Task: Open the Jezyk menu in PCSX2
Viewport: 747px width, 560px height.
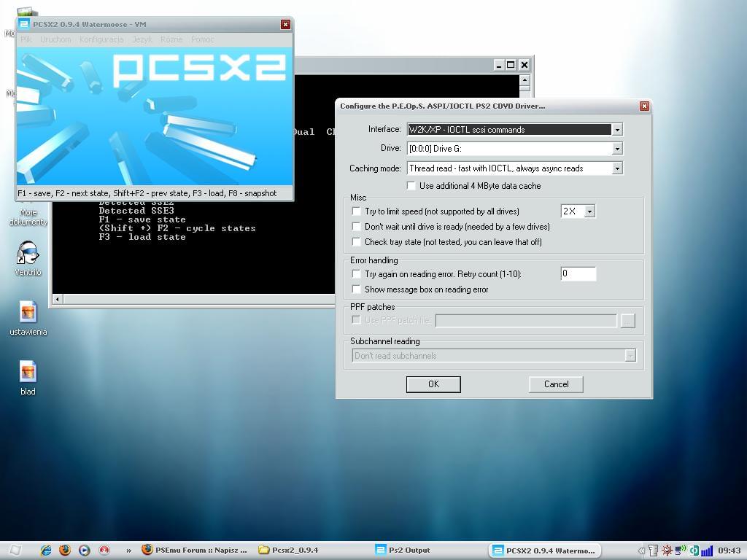Action: 142,39
